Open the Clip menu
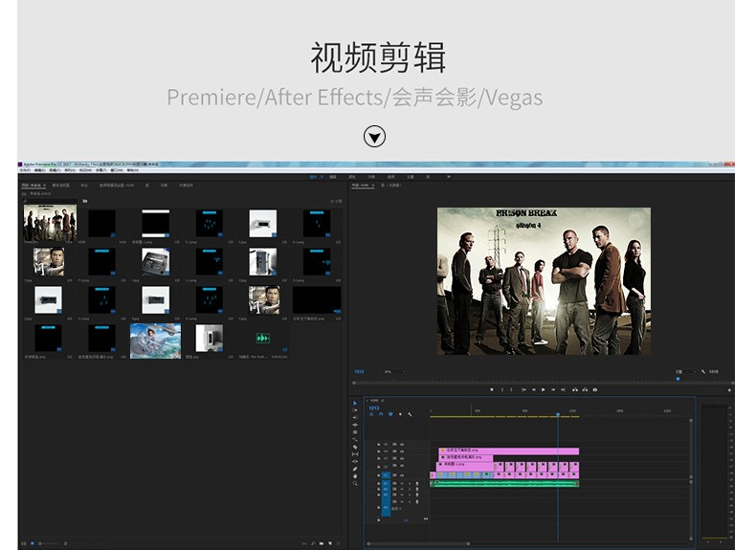Viewport: 756px width, 550px height. (55, 170)
